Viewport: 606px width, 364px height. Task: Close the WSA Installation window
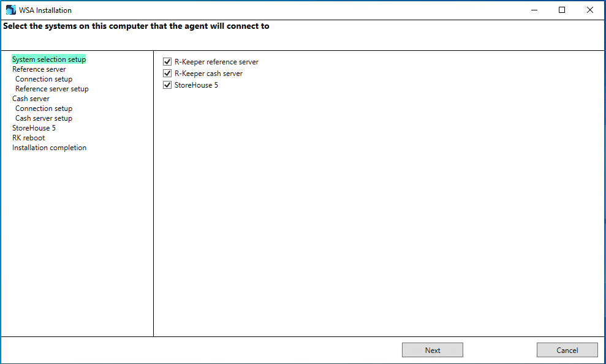[590, 10]
